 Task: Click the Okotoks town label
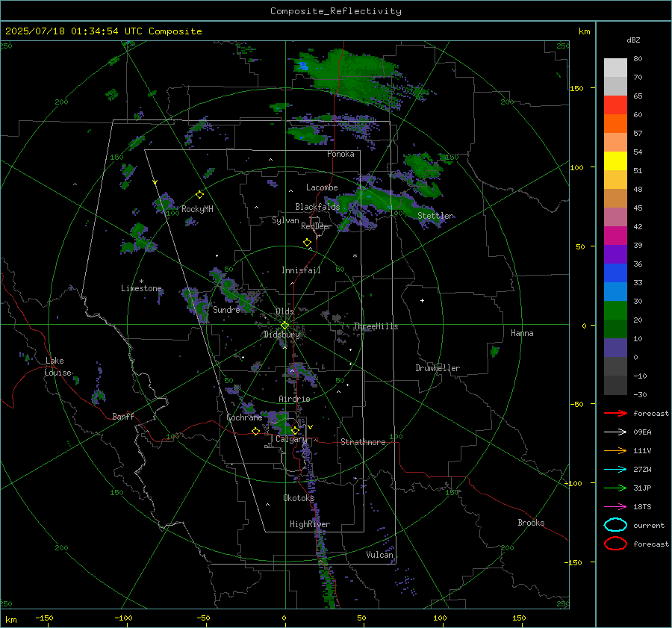pyautogui.click(x=299, y=498)
